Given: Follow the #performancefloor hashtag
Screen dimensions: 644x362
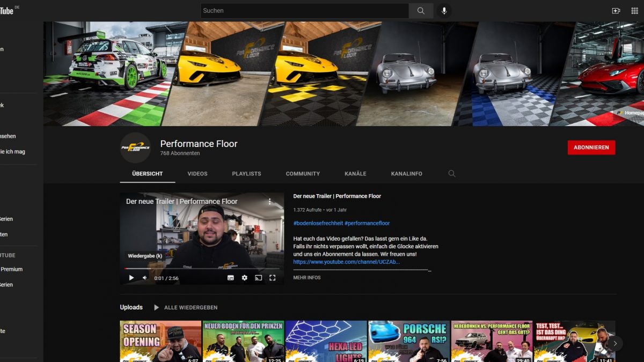Looking at the screenshot, I should coord(367,223).
